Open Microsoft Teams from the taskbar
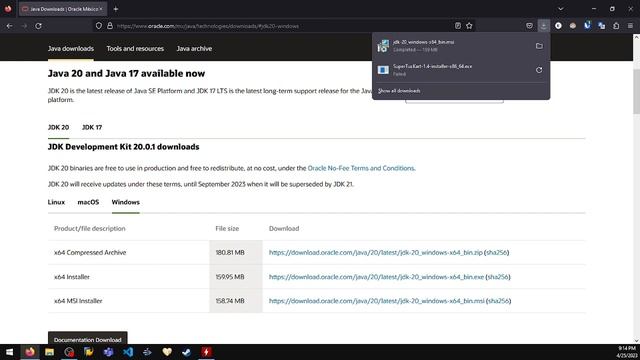The height and width of the screenshot is (360, 640). (108, 352)
